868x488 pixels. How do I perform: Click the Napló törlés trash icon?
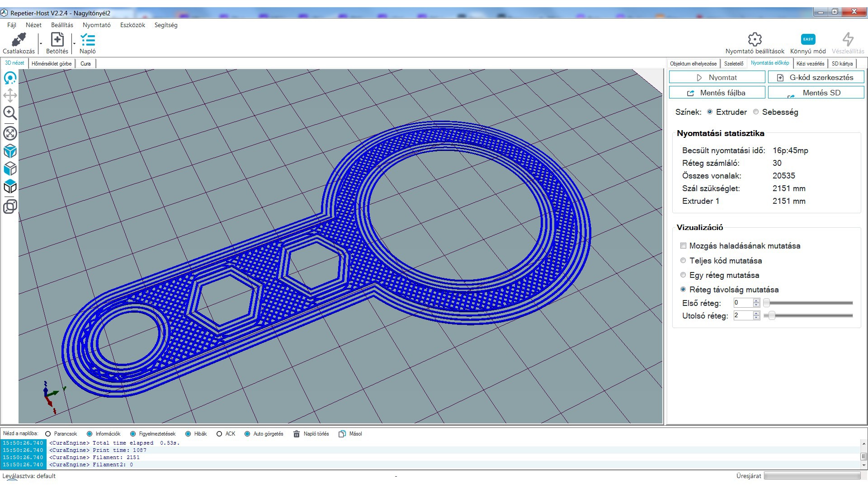[x=297, y=434]
